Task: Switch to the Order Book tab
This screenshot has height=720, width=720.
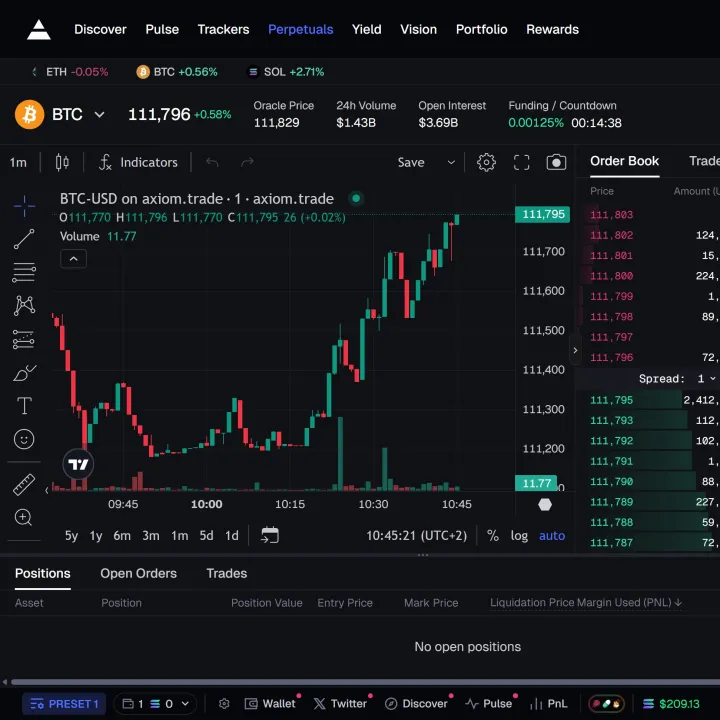Action: 624,161
